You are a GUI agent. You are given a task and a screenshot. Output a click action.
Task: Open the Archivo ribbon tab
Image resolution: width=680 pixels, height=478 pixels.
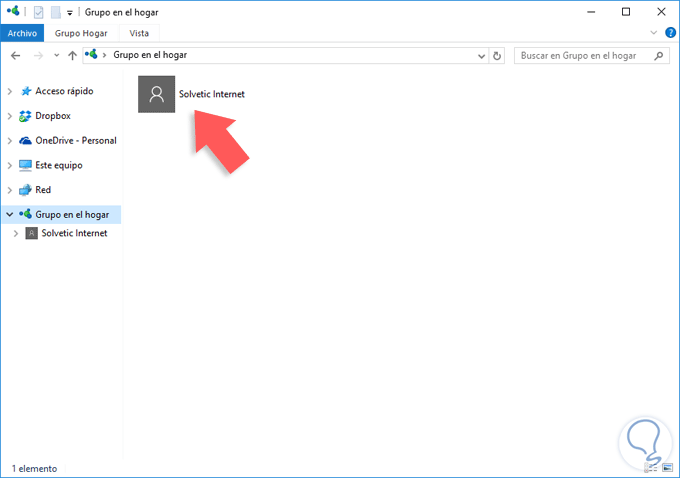click(22, 33)
